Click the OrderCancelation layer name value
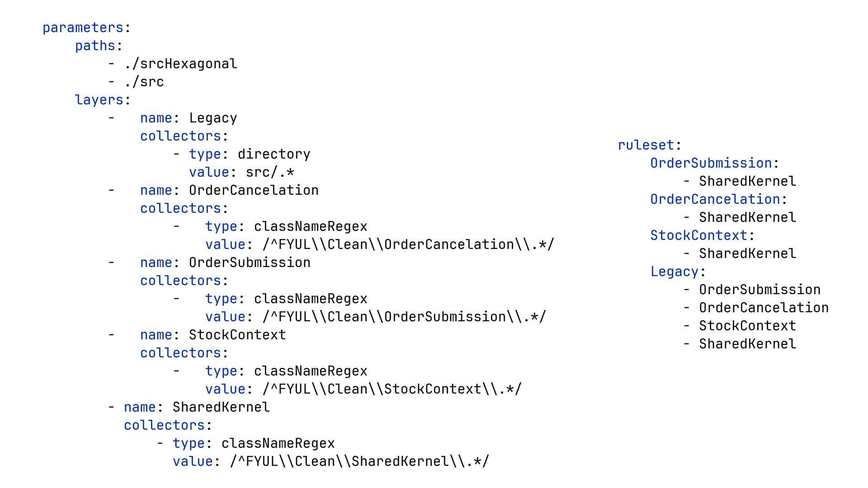868x488 pixels. (253, 191)
